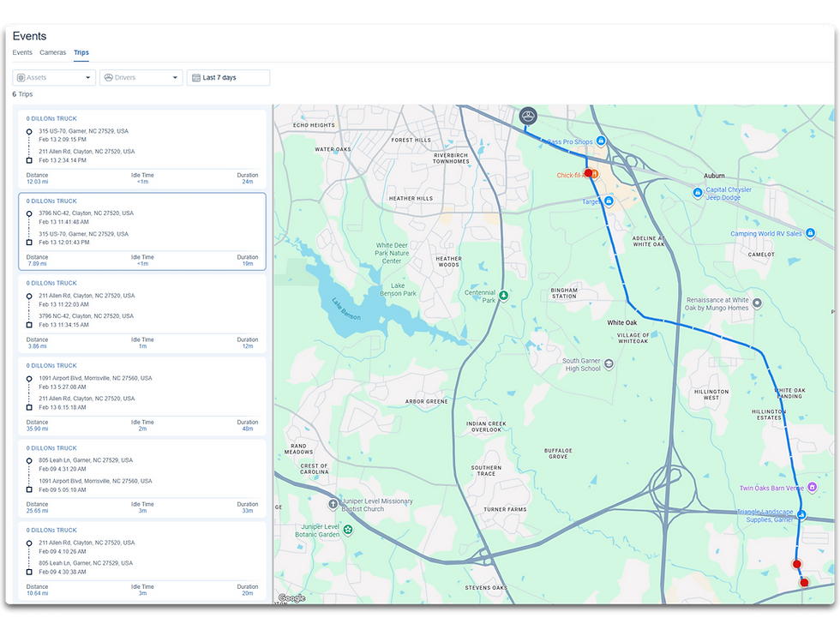Select the Target store marker on map
This screenshot has width=840, height=630.
point(608,201)
